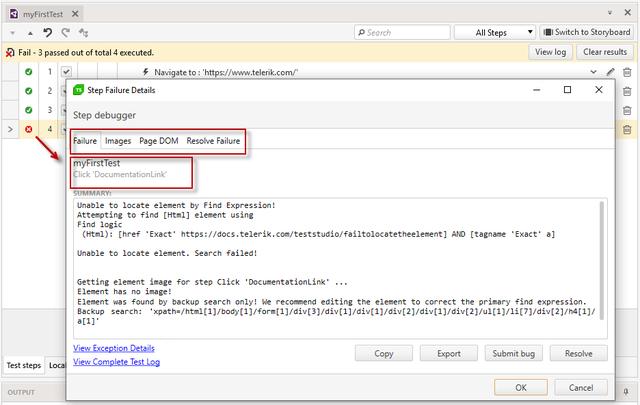The height and width of the screenshot is (405, 640).
Task: Delete step 2 with the trash icon
Action: (627, 91)
